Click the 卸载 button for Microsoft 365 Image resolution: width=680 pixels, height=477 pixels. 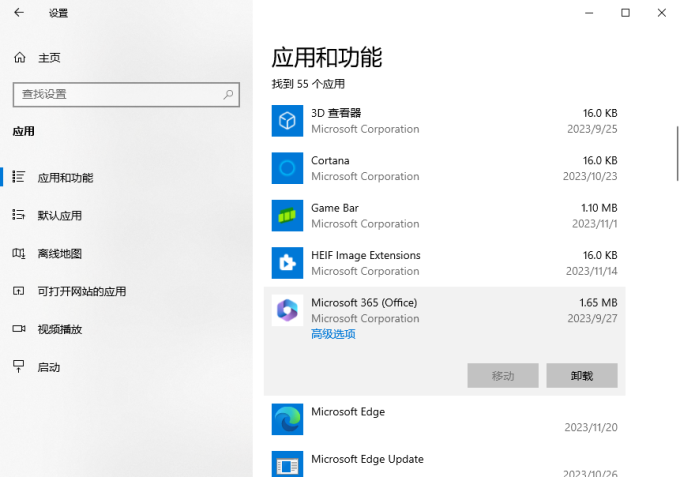[582, 376]
